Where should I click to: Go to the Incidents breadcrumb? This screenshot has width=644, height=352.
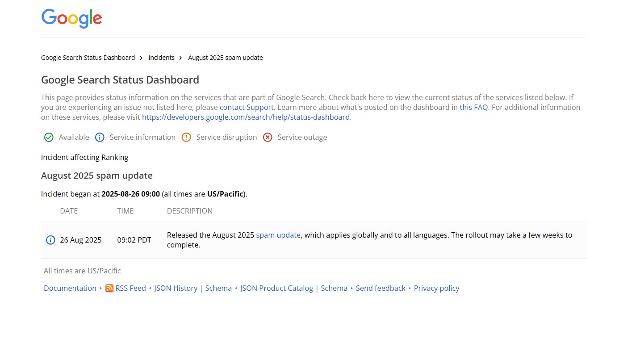(161, 58)
